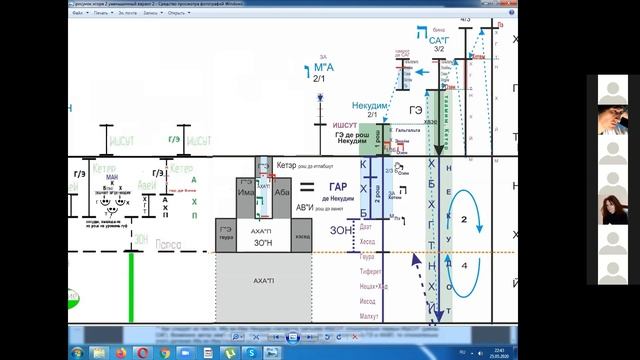The width and height of the screenshot is (640, 360).
Task: Click the 'М"А' heading in diagram
Action: point(324,67)
